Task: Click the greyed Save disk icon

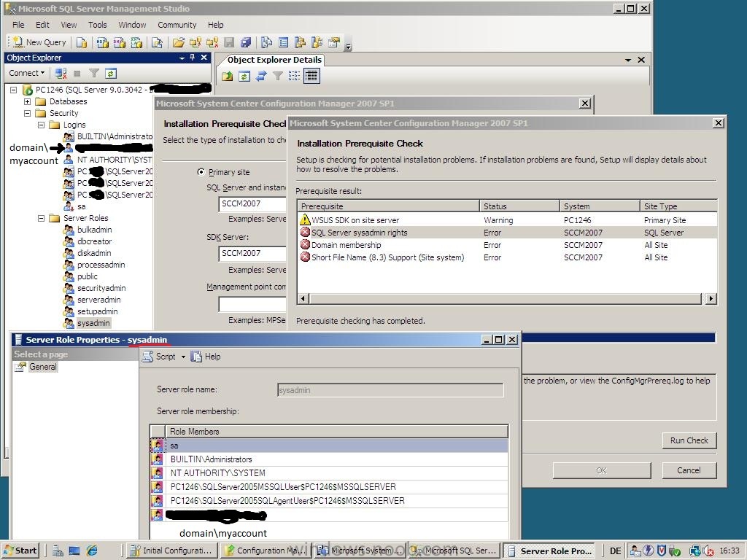Action: coord(229,43)
